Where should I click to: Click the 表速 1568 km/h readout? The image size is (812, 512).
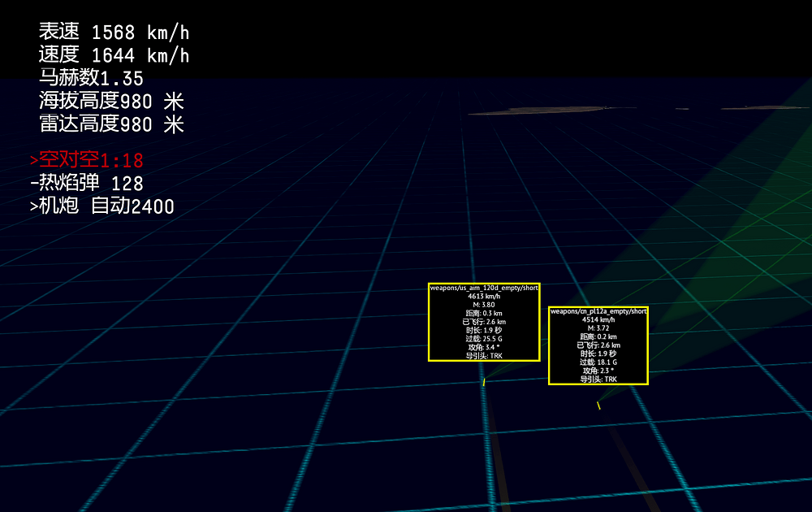[114, 33]
